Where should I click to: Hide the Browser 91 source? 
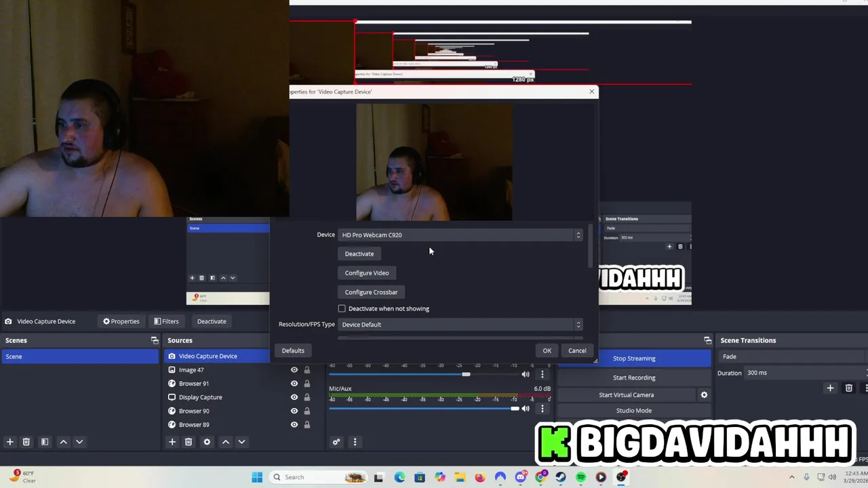coord(294,384)
